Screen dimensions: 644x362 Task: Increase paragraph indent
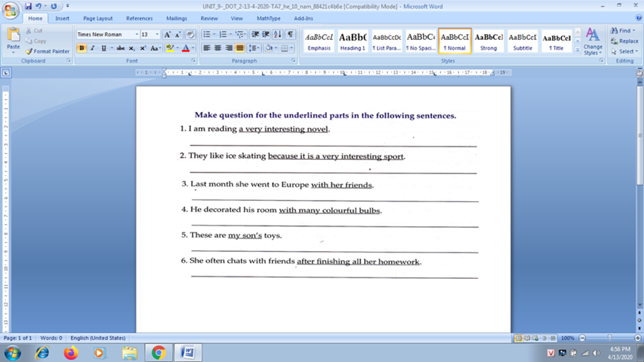pos(266,35)
